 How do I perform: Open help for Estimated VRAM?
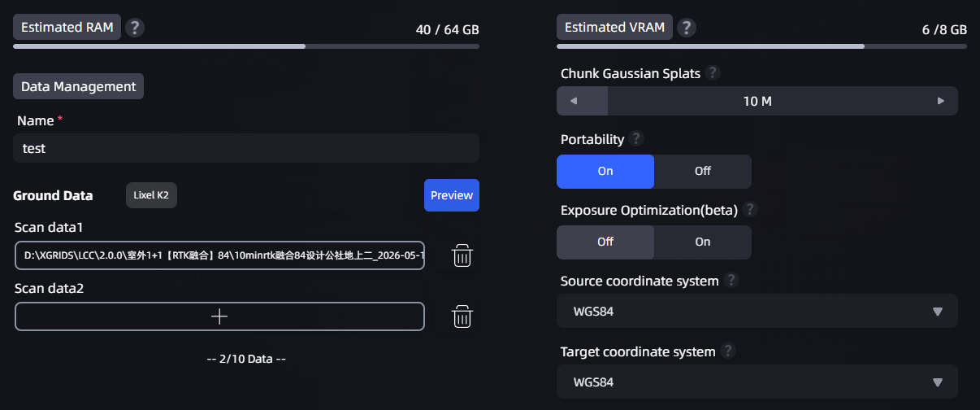pyautogui.click(x=687, y=28)
